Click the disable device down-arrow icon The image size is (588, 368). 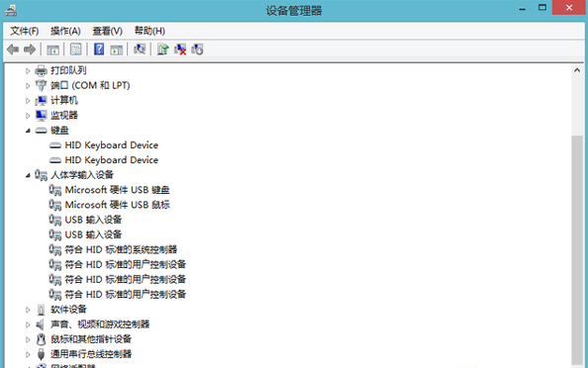click(x=197, y=49)
